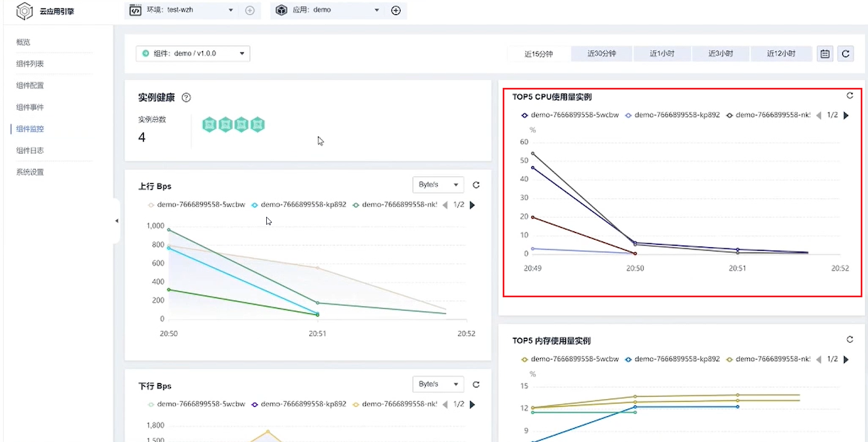Click the 1/2 page indicator in TOP5 CPU legend
This screenshot has height=442, width=868.
(833, 115)
